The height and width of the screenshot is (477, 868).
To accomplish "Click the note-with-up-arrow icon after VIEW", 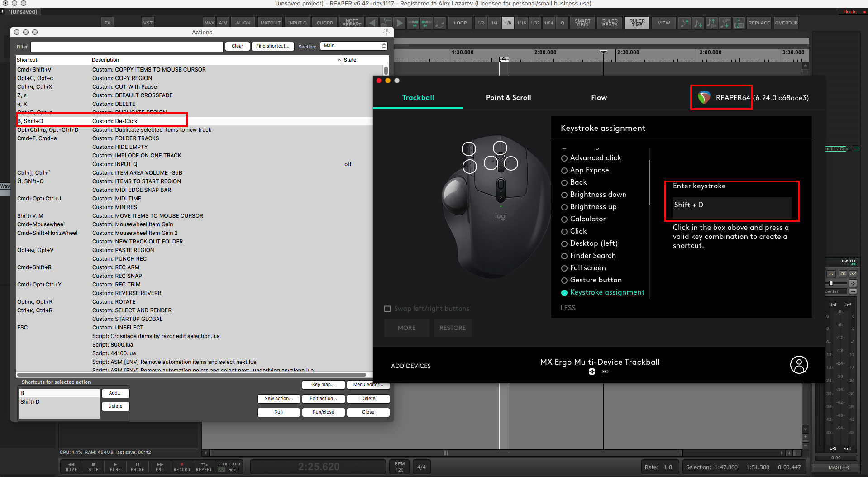I will (x=684, y=23).
